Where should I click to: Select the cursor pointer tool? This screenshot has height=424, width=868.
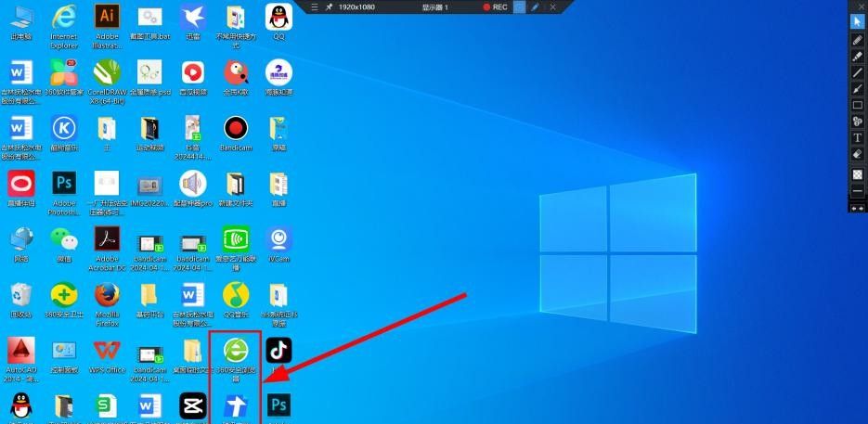[858, 21]
